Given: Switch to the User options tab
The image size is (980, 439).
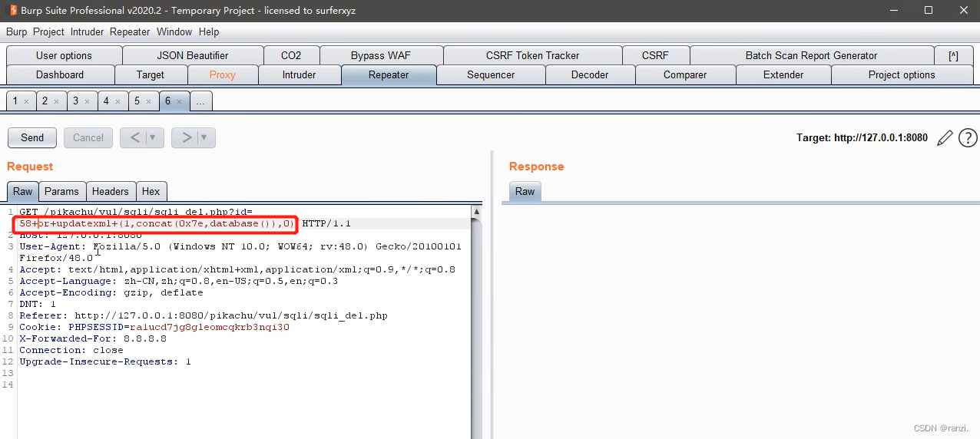Looking at the screenshot, I should tap(64, 55).
